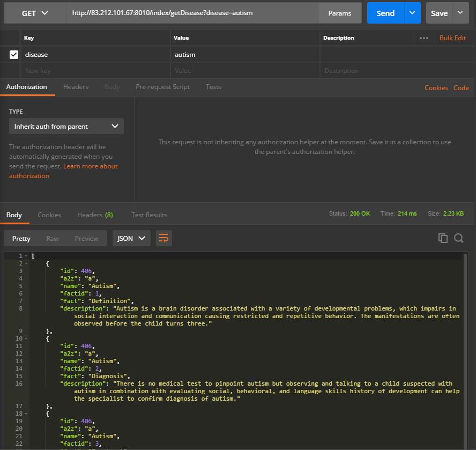Screen dimensions: 476x450
Task: Open the Cookies link near Code
Action: click(436, 88)
